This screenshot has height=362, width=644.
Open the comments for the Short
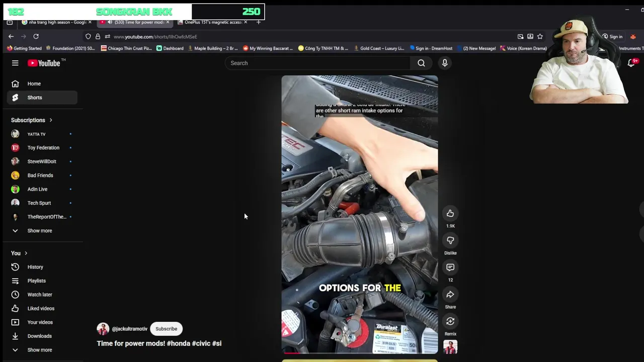pyautogui.click(x=450, y=267)
